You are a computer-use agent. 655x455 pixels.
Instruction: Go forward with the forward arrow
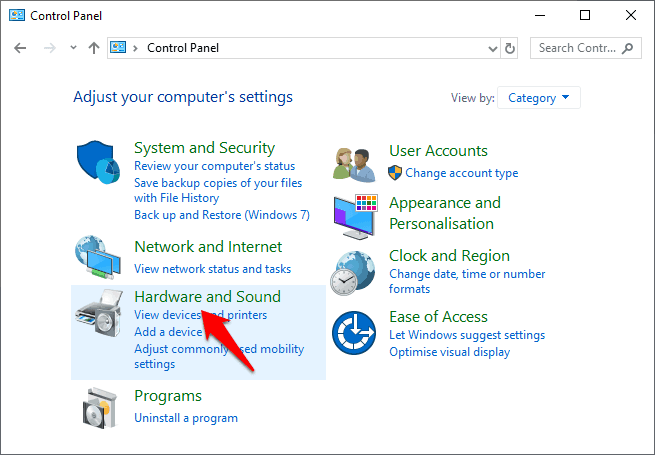(x=50, y=48)
